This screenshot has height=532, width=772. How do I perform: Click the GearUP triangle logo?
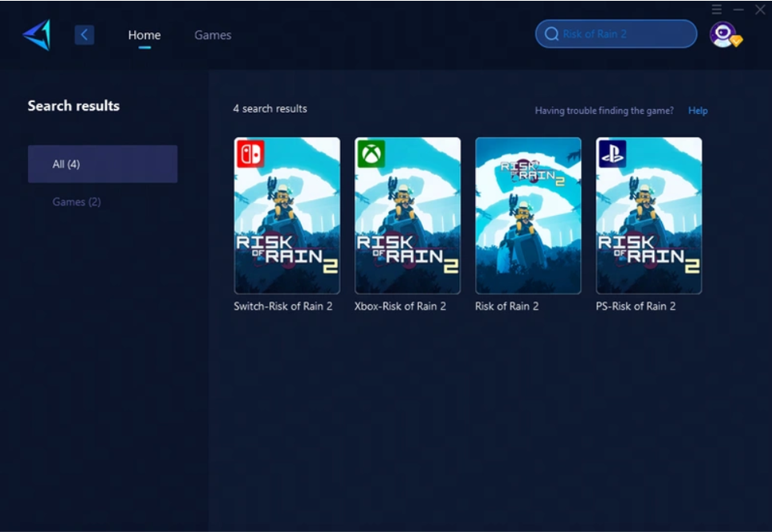tap(37, 35)
